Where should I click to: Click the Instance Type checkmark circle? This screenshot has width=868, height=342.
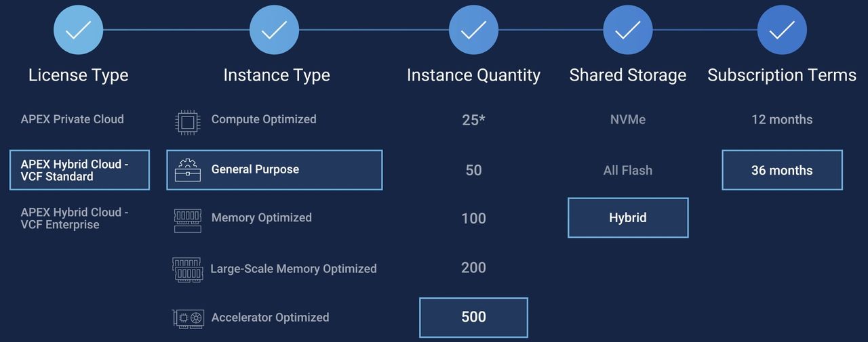pos(274,30)
